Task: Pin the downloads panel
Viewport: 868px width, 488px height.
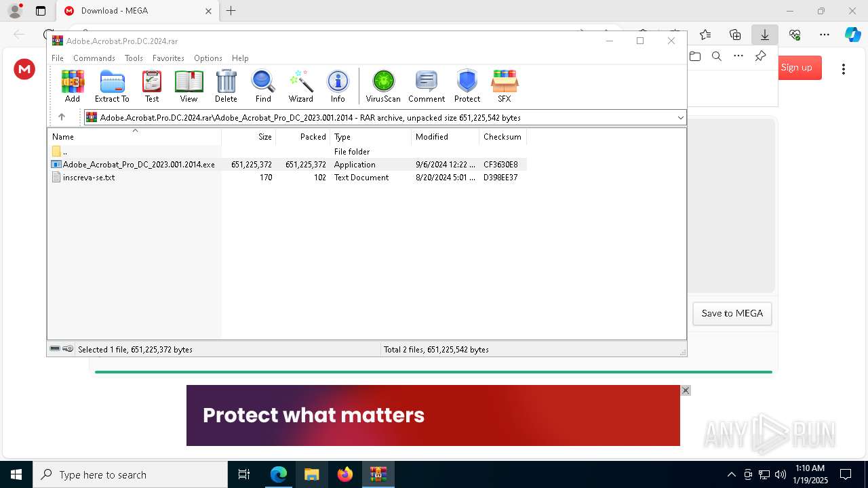Action: coord(760,56)
